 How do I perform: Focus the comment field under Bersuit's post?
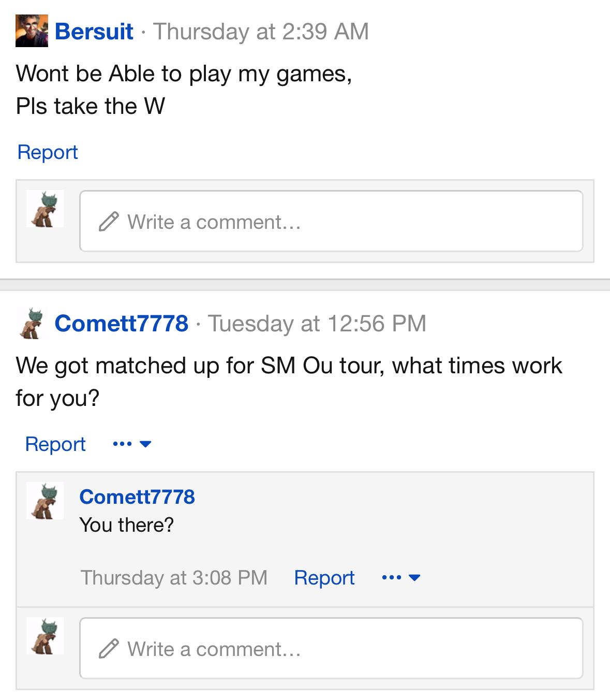coord(331,222)
